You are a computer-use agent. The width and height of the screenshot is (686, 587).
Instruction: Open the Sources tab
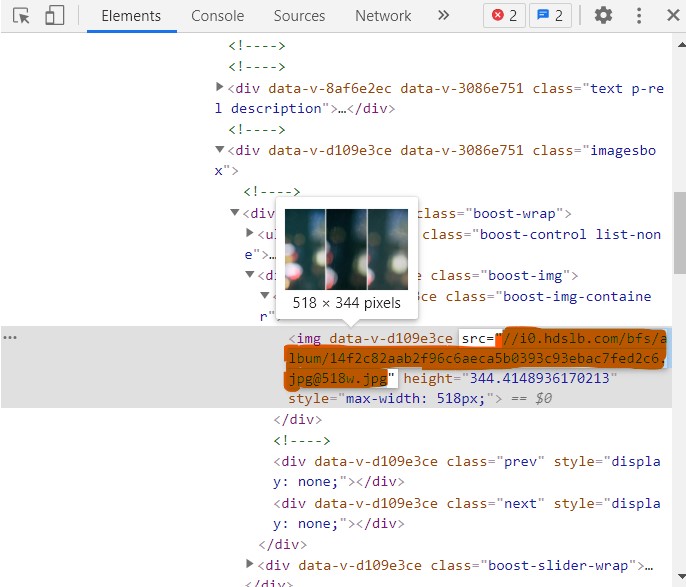click(x=299, y=16)
